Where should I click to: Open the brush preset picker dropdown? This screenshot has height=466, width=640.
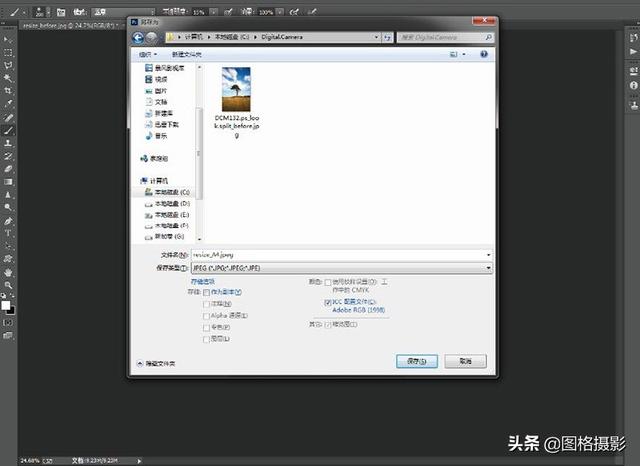48,12
